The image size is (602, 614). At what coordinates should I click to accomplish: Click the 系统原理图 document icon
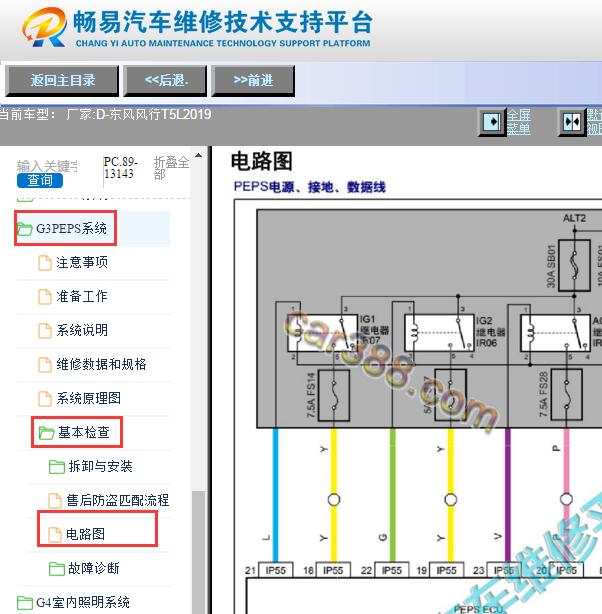[x=45, y=399]
